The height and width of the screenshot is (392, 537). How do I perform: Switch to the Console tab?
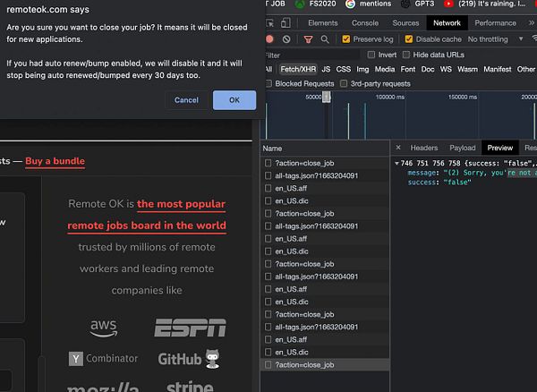pyautogui.click(x=365, y=23)
